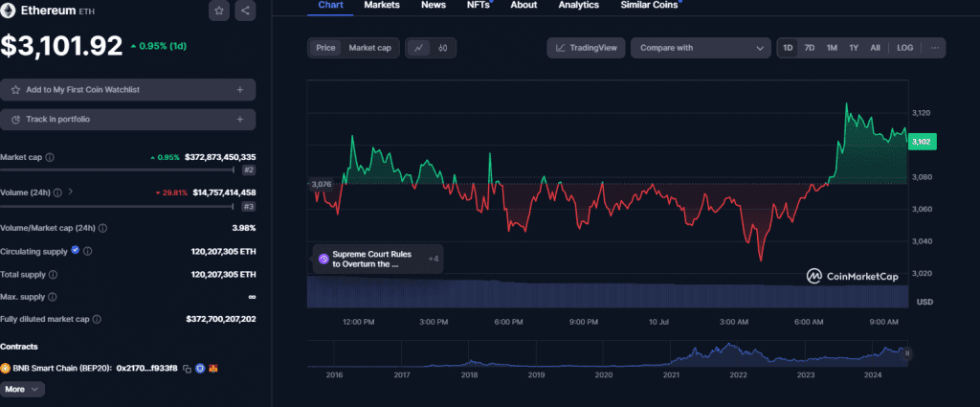Open the Compare with dropdown
Screen dimensions: 980x407
(x=700, y=48)
